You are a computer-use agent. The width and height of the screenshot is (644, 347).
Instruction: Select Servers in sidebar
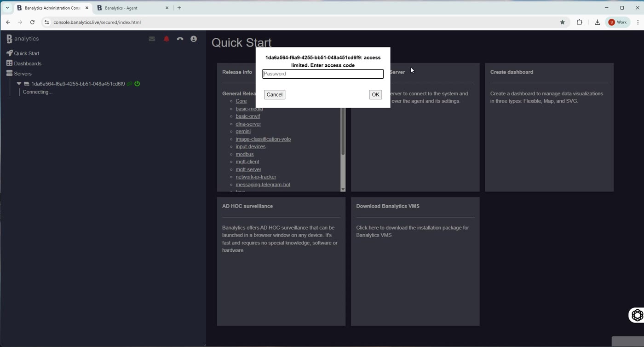[x=23, y=74]
